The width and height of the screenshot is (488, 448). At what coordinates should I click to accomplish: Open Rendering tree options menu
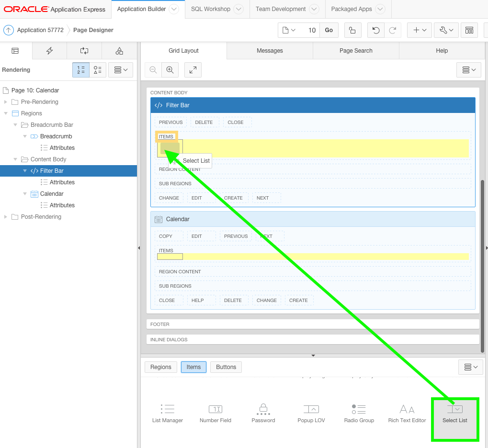click(121, 70)
